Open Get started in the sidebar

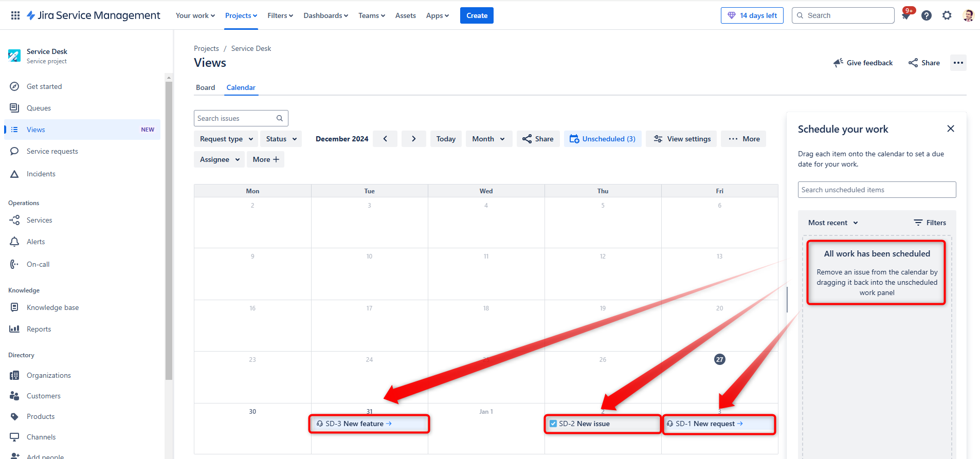(82, 86)
